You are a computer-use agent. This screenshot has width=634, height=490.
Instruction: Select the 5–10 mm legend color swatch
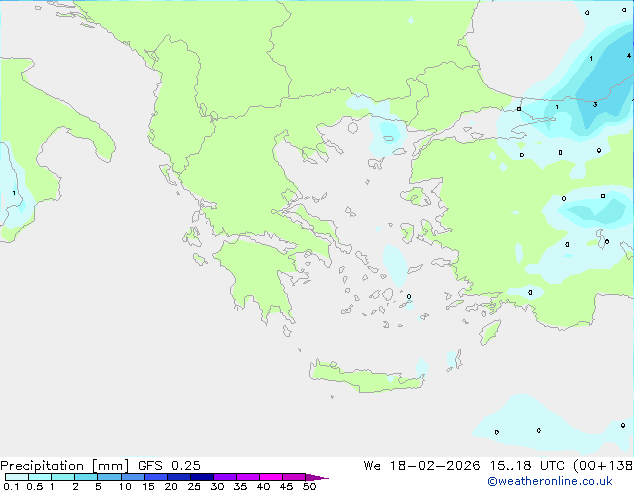(x=109, y=477)
